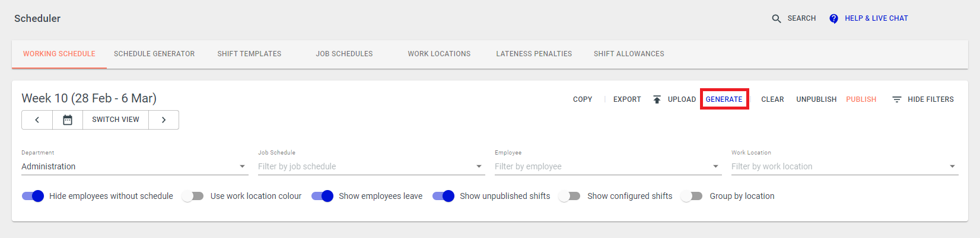Advance to next week with right chevron
The height and width of the screenshot is (238, 980).
164,120
